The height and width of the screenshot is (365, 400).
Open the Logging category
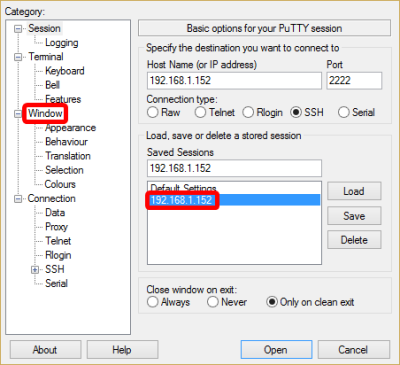(62, 43)
